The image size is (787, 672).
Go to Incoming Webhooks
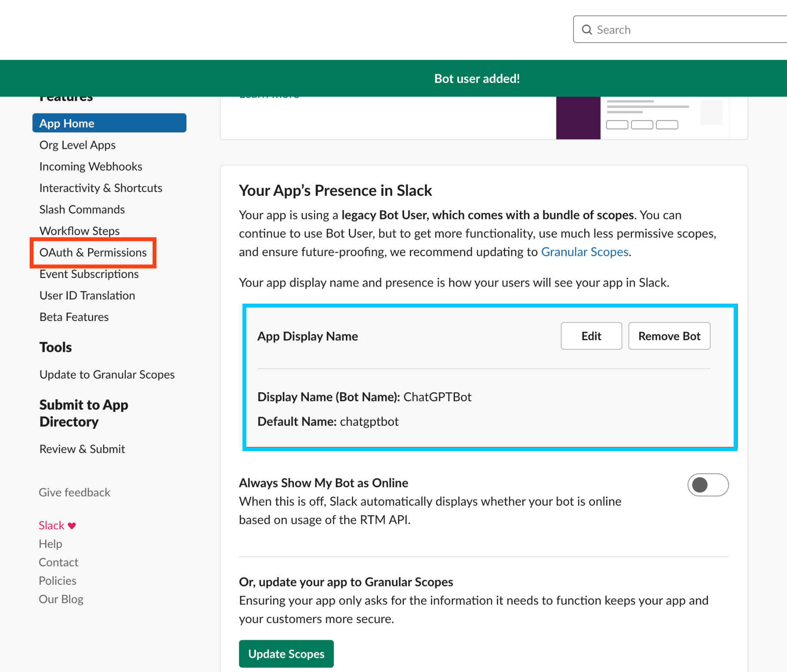tap(91, 166)
